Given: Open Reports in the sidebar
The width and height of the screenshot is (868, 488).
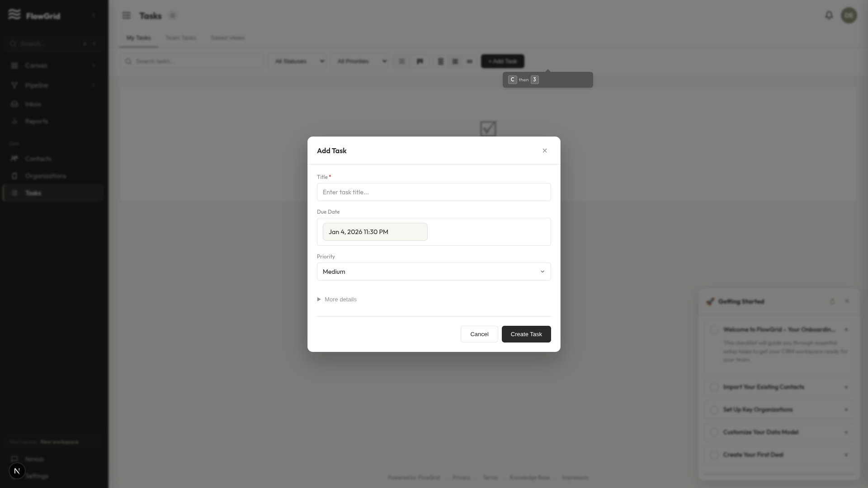Looking at the screenshot, I should [36, 121].
